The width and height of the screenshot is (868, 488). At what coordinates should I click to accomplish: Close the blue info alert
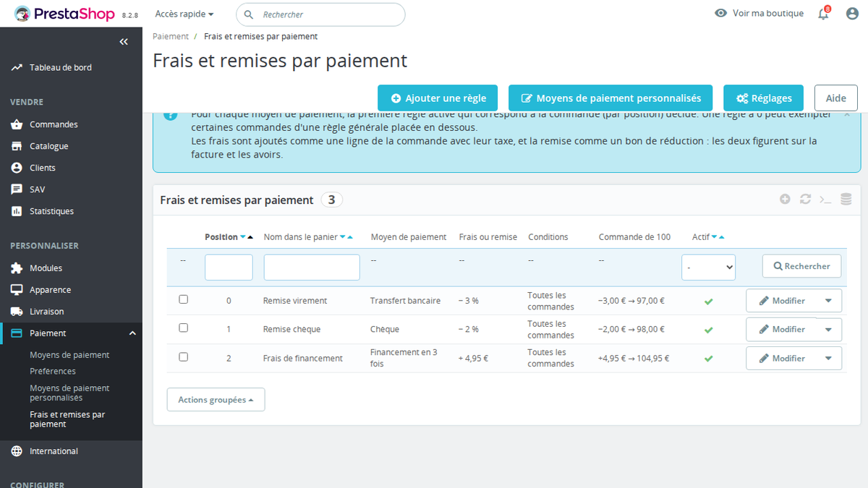coord(847,114)
